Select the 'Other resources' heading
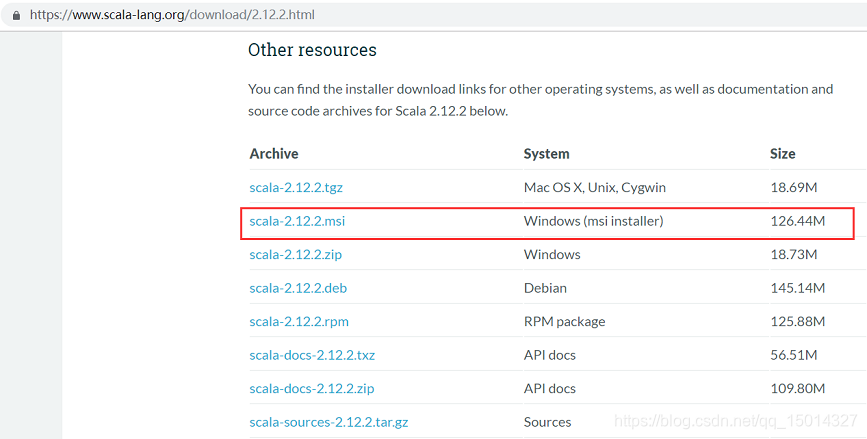This screenshot has height=439, width=867. click(312, 50)
